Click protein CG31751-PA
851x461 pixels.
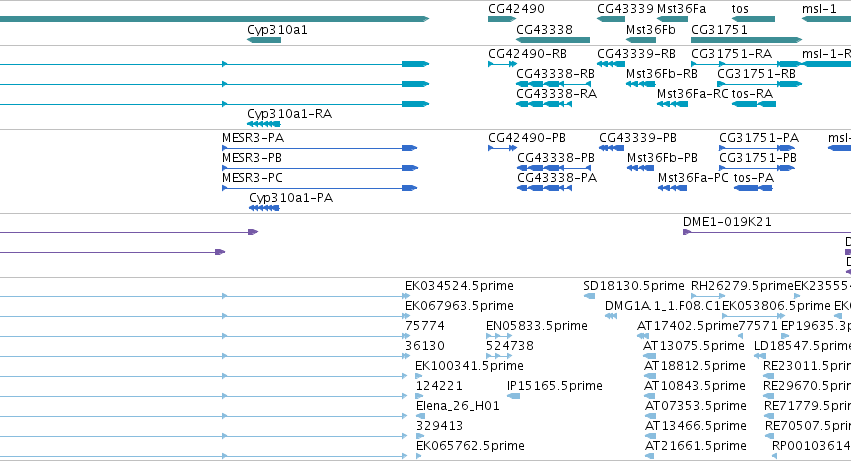pyautogui.click(x=759, y=138)
